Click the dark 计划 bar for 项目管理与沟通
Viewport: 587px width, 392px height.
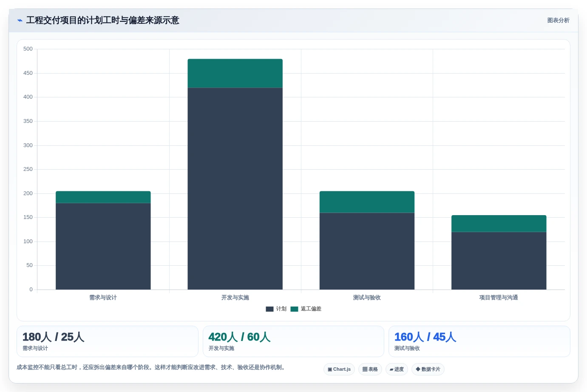(x=499, y=261)
